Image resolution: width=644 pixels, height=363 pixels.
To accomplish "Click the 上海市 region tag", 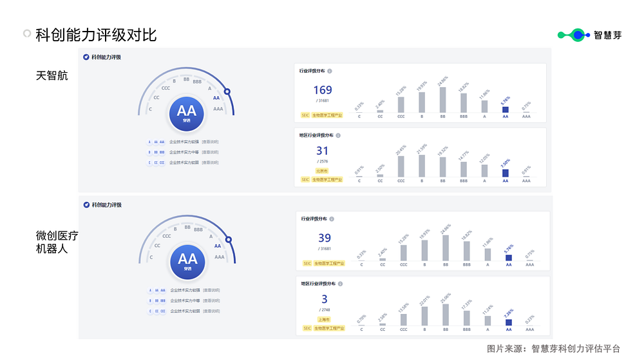I will (324, 319).
